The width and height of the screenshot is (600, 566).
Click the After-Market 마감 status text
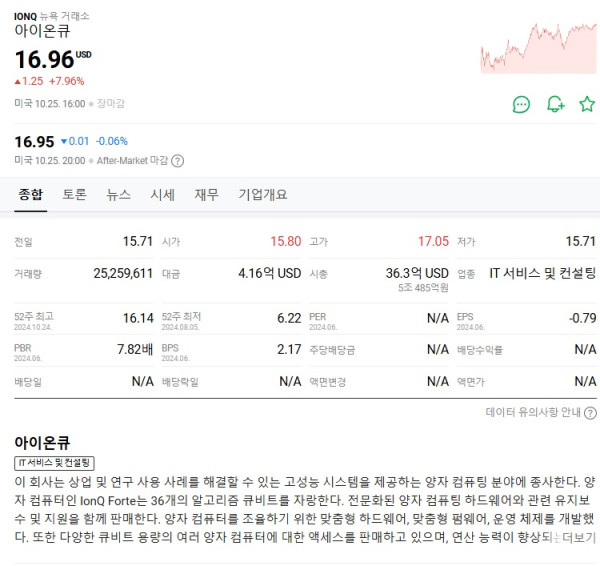132,161
